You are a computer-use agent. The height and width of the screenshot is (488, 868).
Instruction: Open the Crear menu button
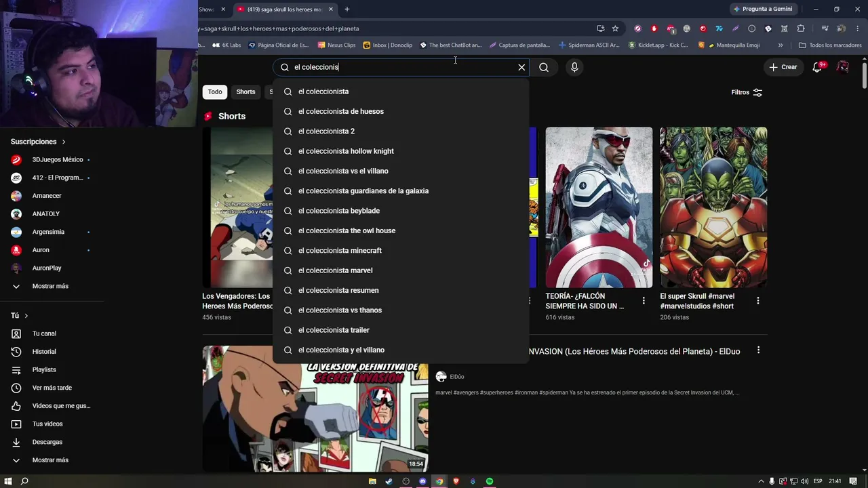click(783, 67)
